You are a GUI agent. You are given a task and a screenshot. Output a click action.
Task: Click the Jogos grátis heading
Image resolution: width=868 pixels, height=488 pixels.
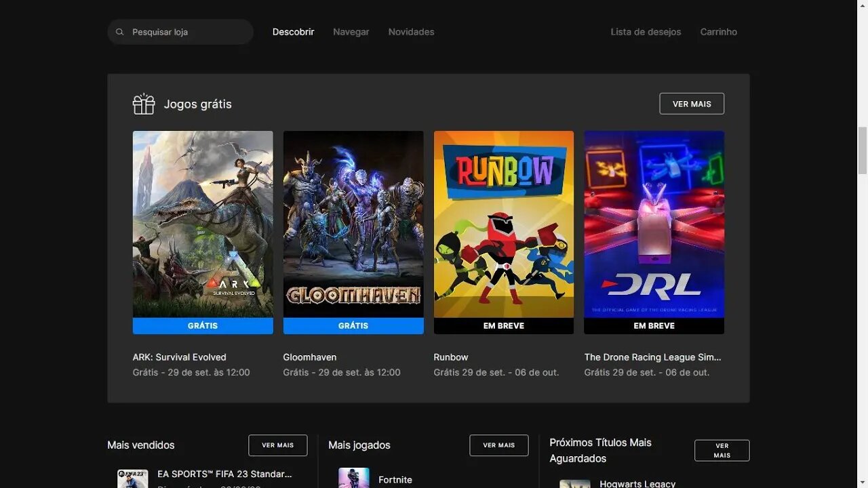pyautogui.click(x=197, y=104)
